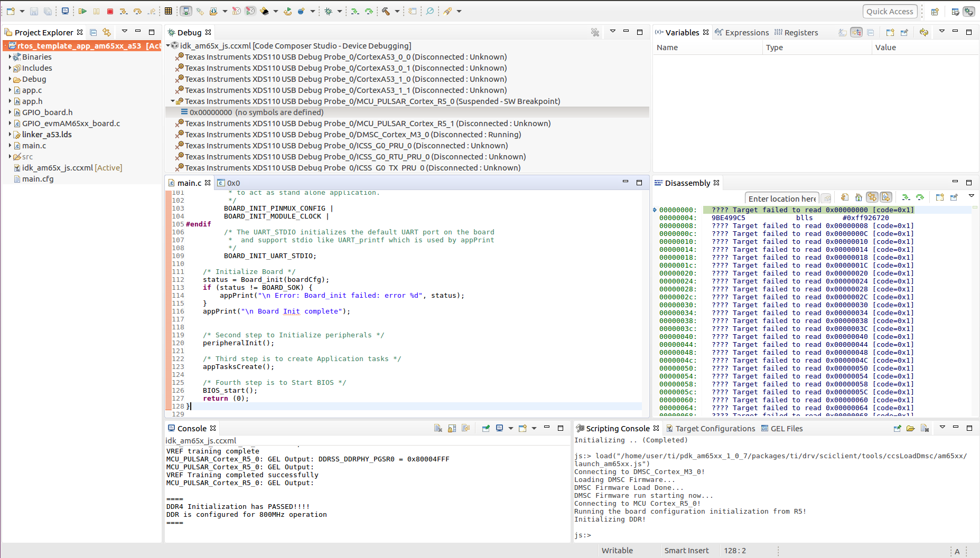Click the Step Into toolbar icon
Viewport: 980px width, 558px height.
(123, 11)
